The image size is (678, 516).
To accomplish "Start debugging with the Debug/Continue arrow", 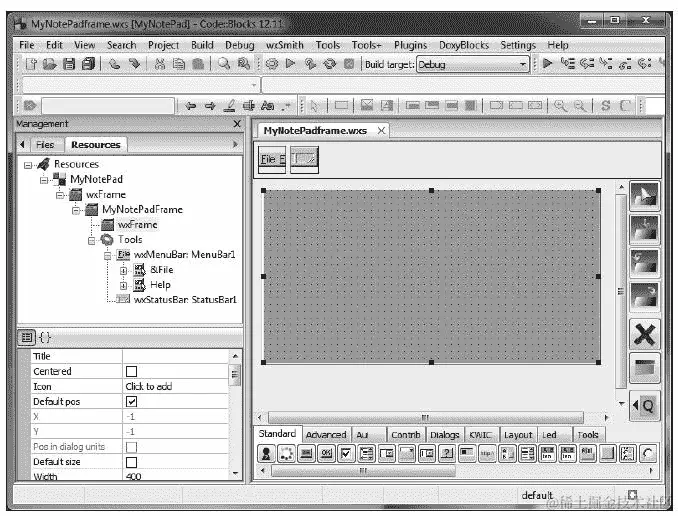I will click(x=547, y=64).
